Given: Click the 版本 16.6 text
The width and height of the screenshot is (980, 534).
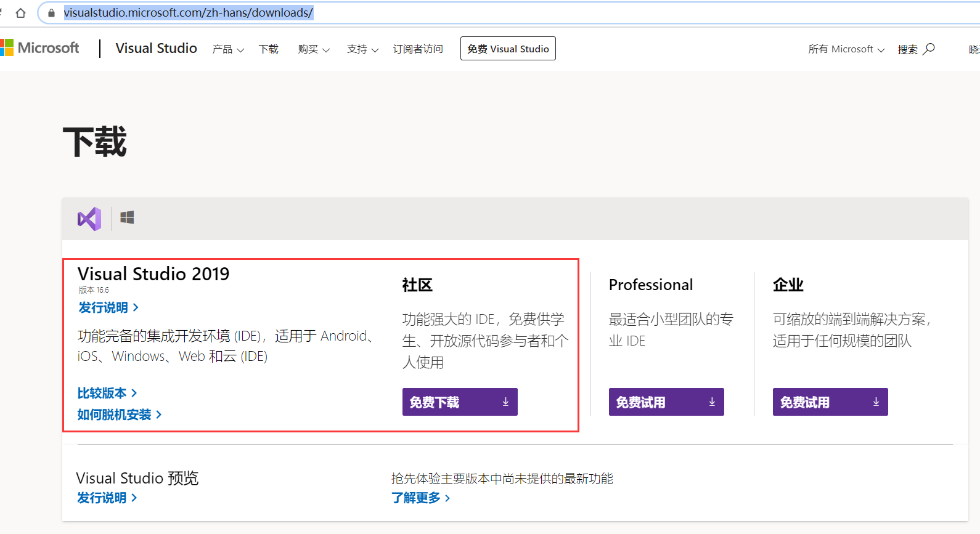Looking at the screenshot, I should [94, 290].
